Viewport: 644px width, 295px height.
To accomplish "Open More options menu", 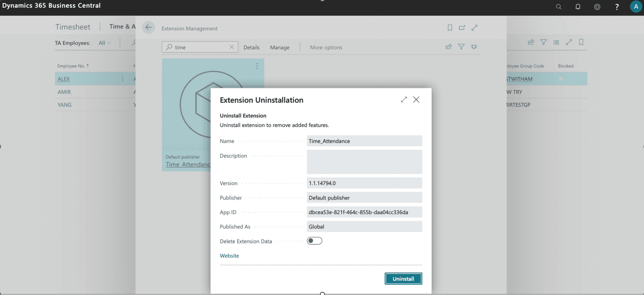I will pos(326,48).
